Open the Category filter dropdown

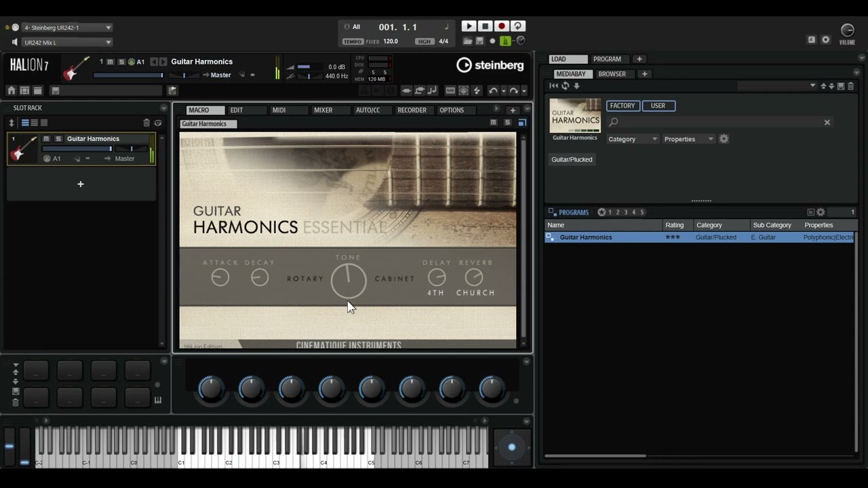(632, 139)
